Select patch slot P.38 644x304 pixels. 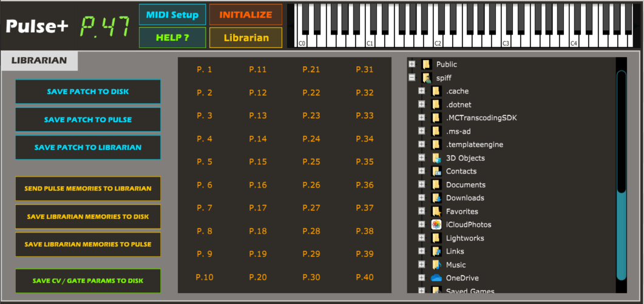click(365, 231)
